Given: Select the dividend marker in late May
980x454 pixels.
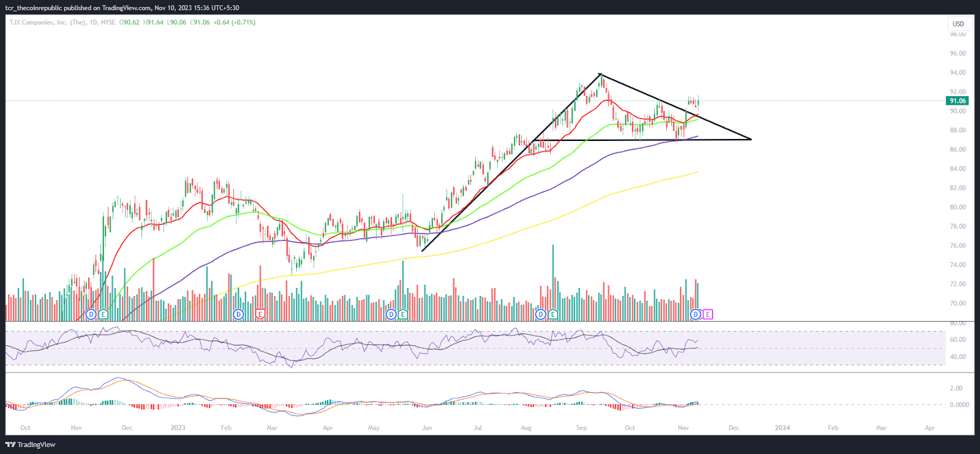Looking at the screenshot, I should (391, 314).
